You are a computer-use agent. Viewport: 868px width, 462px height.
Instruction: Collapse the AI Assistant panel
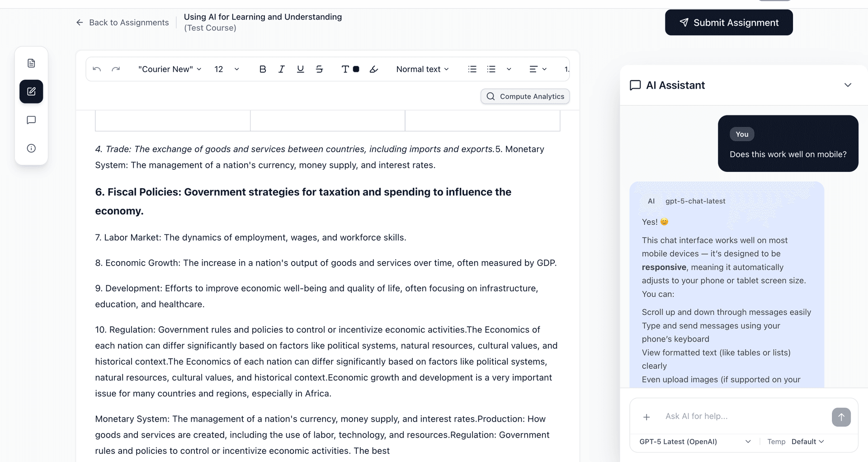pos(848,85)
